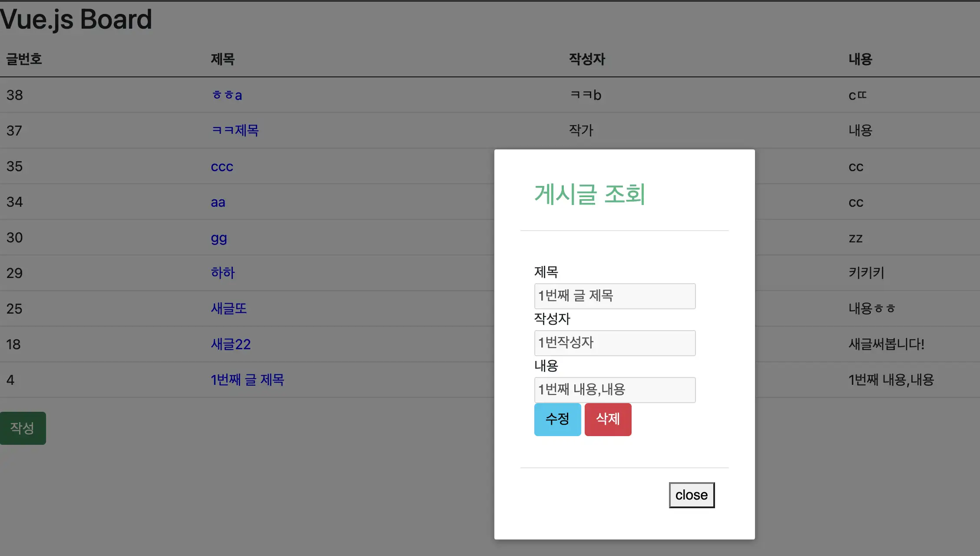The width and height of the screenshot is (980, 556).
Task: Click the blue 수정 edit button
Action: tap(557, 419)
